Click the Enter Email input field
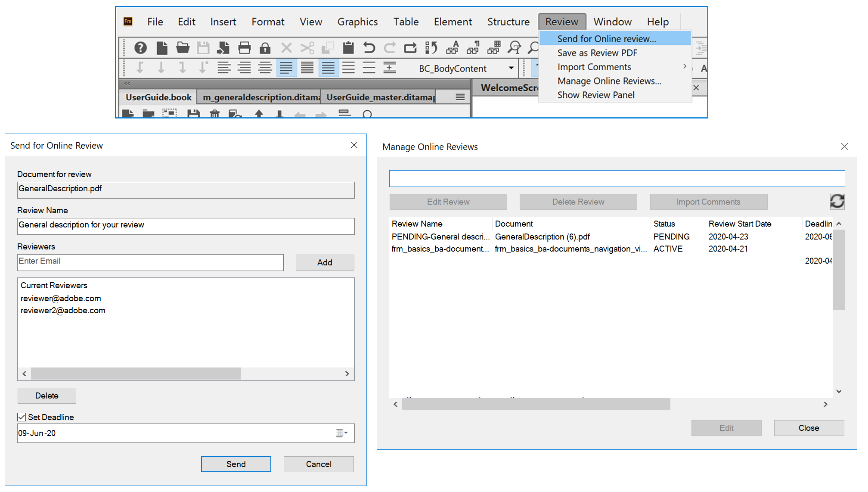 click(150, 262)
